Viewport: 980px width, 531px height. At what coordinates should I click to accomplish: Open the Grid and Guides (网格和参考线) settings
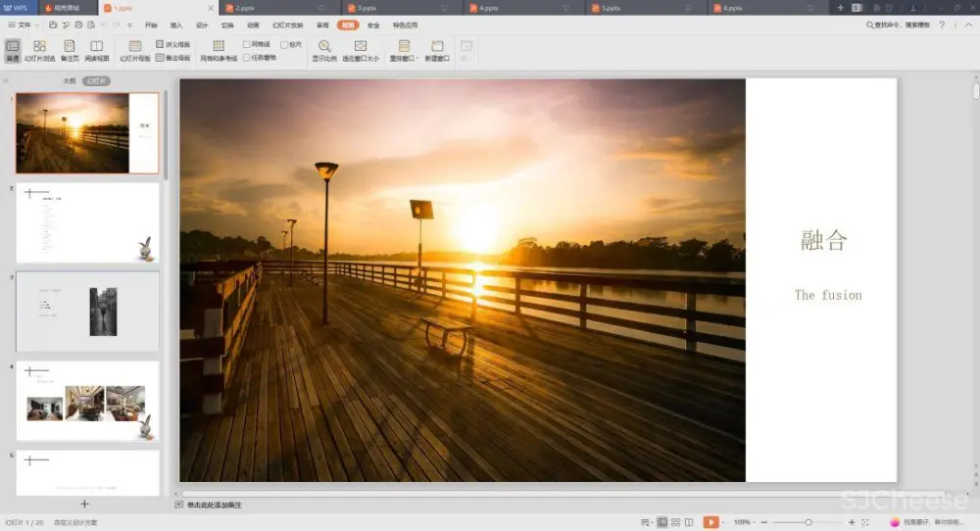(219, 51)
